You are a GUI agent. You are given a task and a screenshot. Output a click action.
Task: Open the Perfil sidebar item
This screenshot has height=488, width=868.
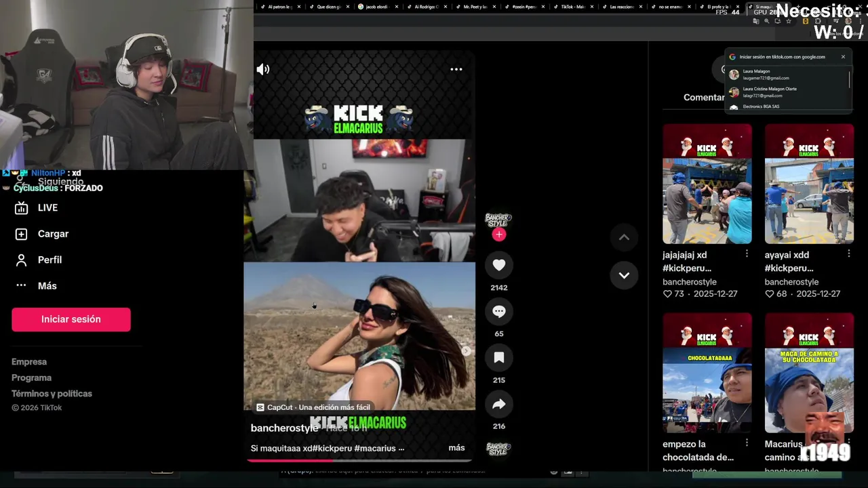pyautogui.click(x=50, y=260)
